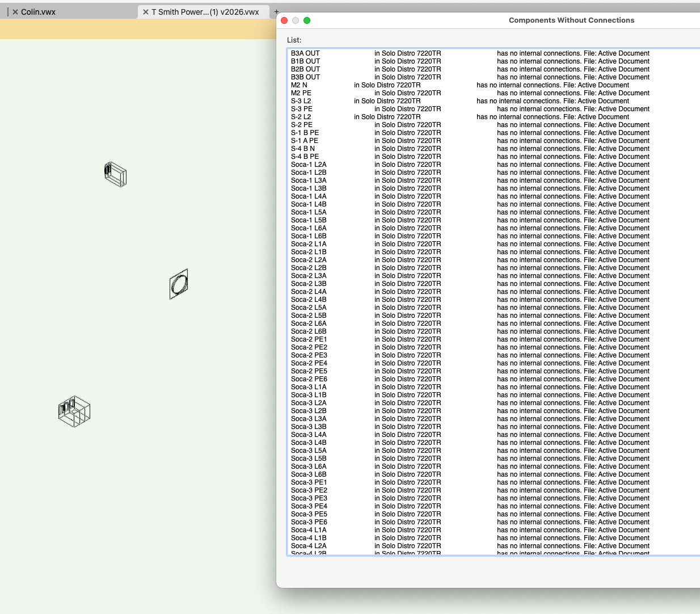Click the green zoom button of the dialog
The height and width of the screenshot is (614, 700).
point(307,20)
